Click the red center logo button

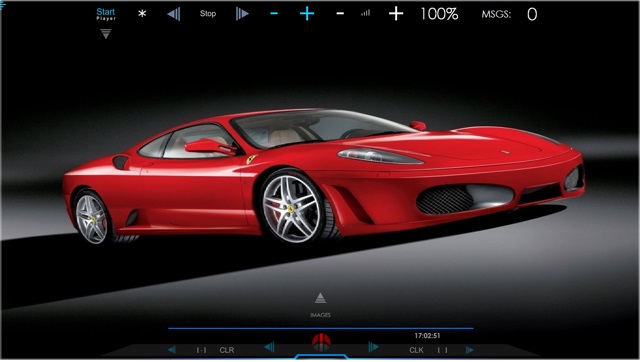point(321,342)
